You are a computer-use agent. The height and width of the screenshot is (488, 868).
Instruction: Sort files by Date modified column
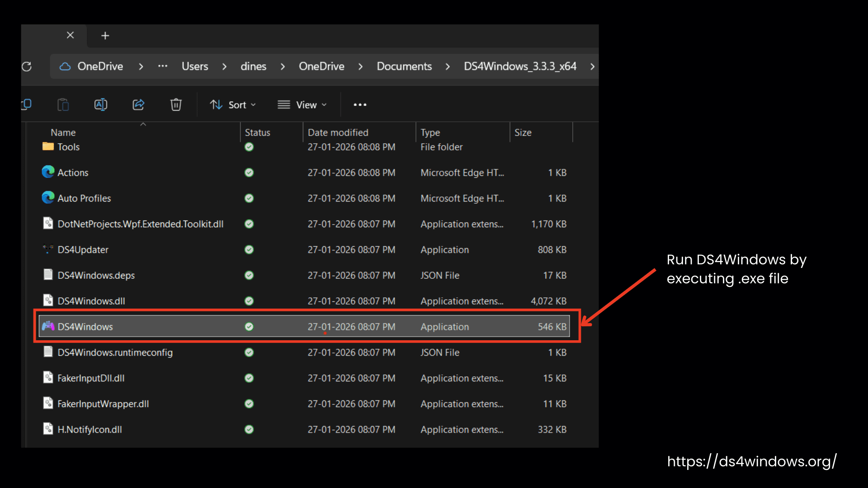point(338,132)
